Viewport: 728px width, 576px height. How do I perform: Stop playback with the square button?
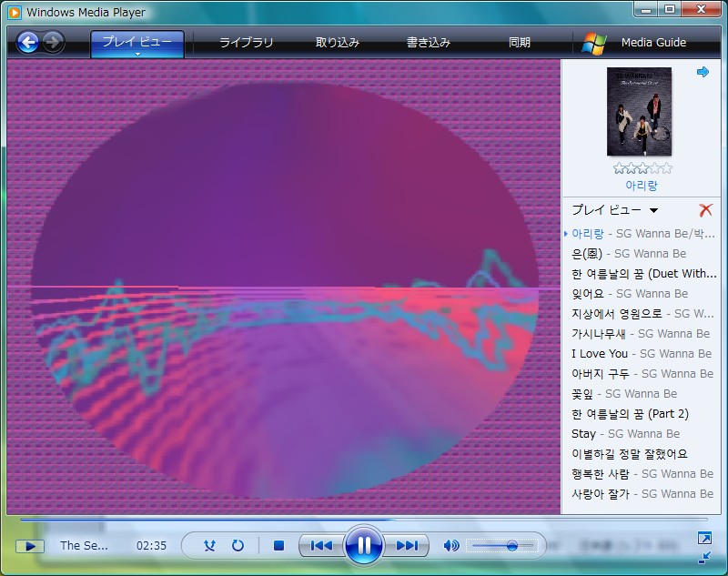click(x=278, y=545)
